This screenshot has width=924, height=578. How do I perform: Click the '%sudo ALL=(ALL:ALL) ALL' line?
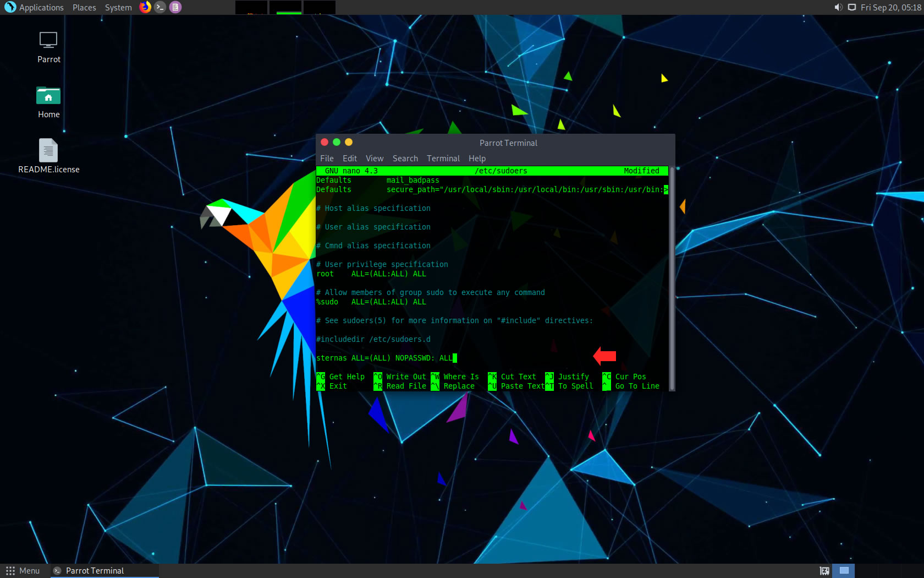coord(371,302)
